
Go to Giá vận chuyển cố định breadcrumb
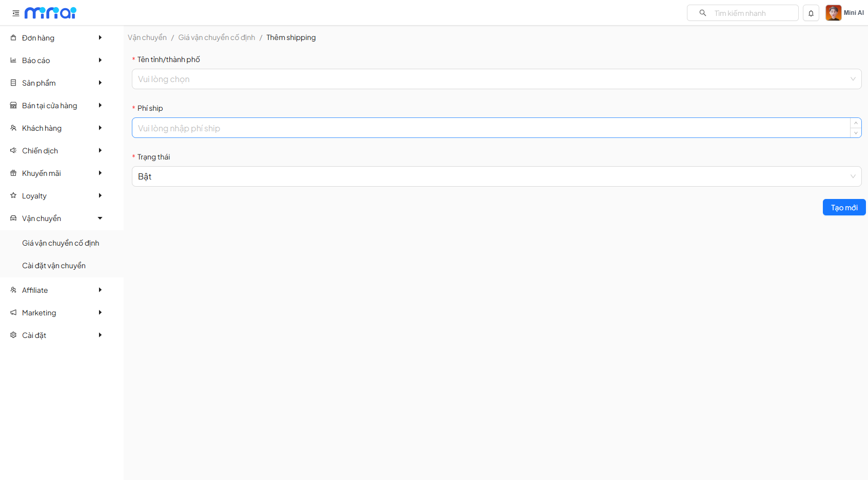(216, 37)
